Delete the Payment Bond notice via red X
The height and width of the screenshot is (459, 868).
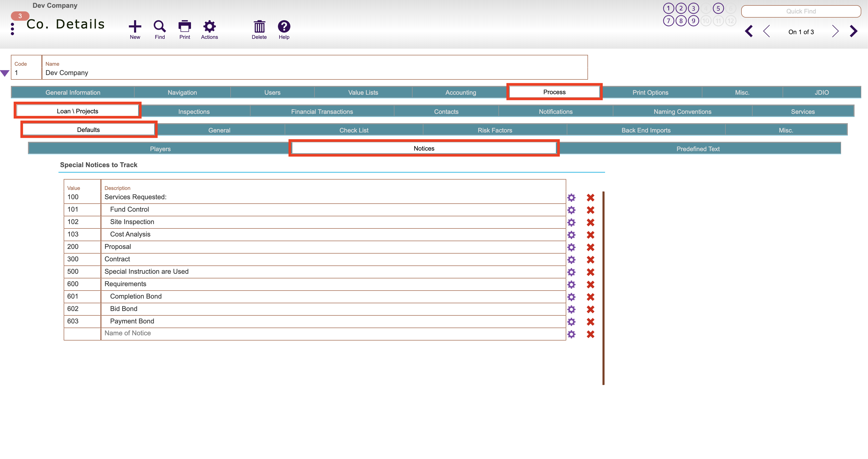(x=591, y=322)
